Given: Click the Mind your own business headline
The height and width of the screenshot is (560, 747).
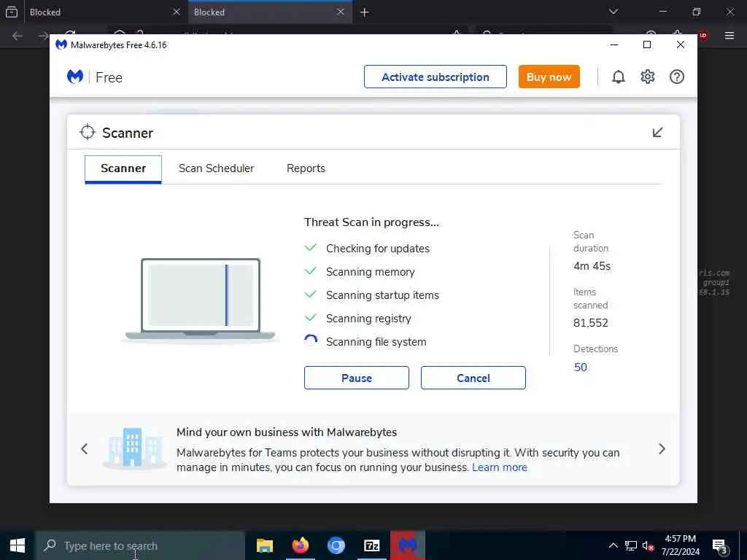Looking at the screenshot, I should (x=286, y=432).
